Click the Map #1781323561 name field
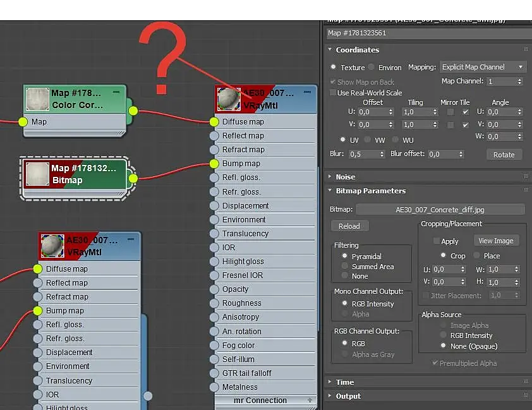The height and width of the screenshot is (410, 532). [x=429, y=33]
